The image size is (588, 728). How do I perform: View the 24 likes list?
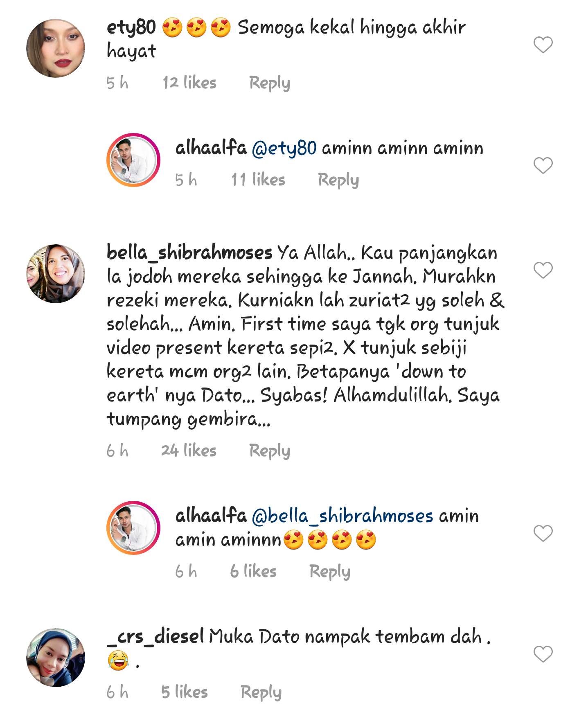pyautogui.click(x=189, y=451)
